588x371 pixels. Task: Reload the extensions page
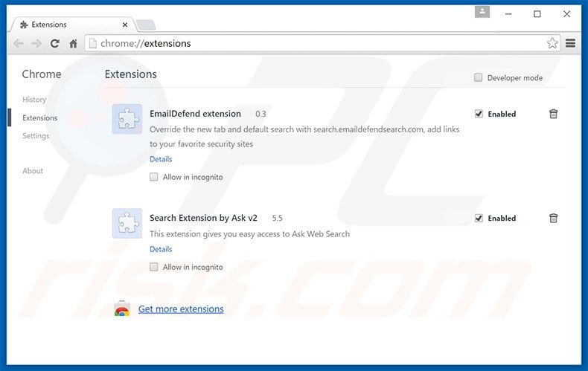(x=55, y=43)
